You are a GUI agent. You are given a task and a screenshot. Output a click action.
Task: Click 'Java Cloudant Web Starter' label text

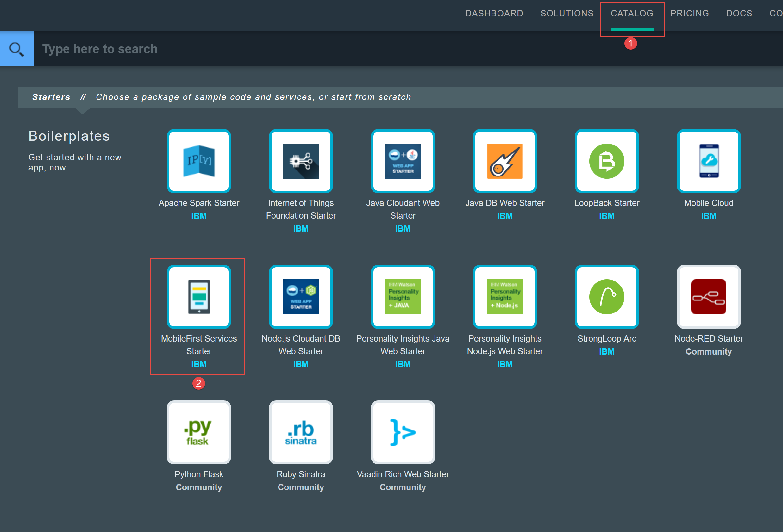tap(403, 209)
